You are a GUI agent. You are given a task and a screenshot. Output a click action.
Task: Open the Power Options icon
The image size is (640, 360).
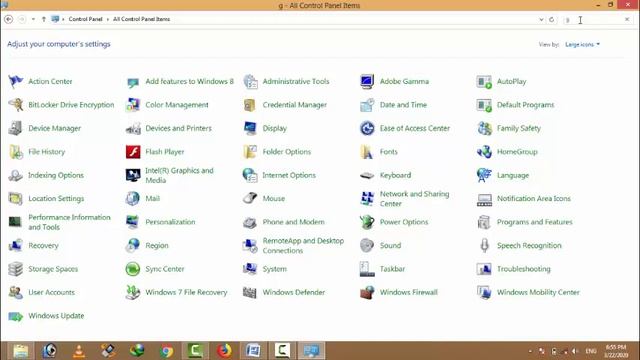tap(367, 222)
